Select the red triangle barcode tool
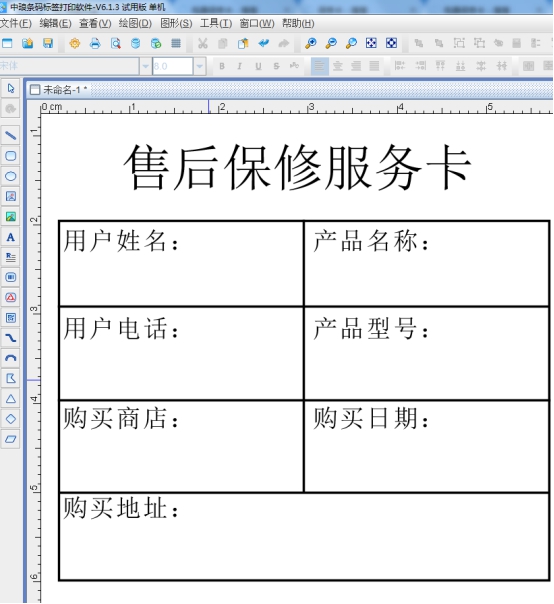This screenshot has width=554, height=604. (11, 297)
